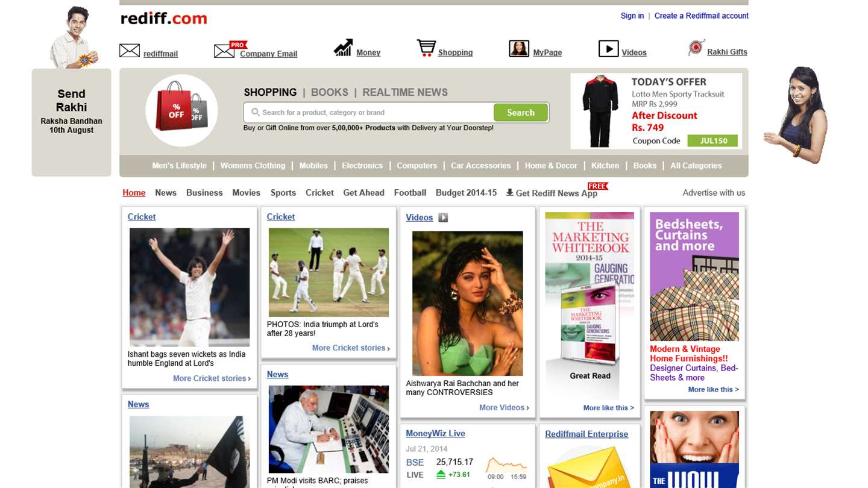
Task: Click the green BSE up-arrow indicator
Action: 441,475
